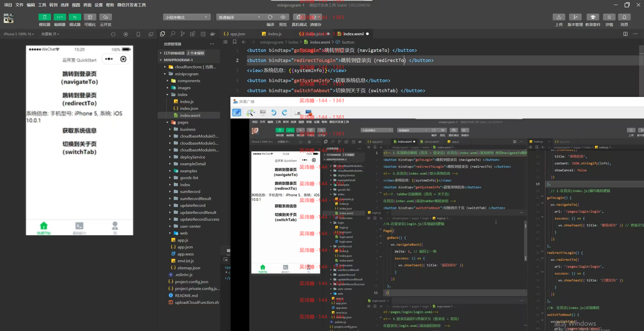
Task: Switch to the app.json editor tab
Action: tap(238, 34)
